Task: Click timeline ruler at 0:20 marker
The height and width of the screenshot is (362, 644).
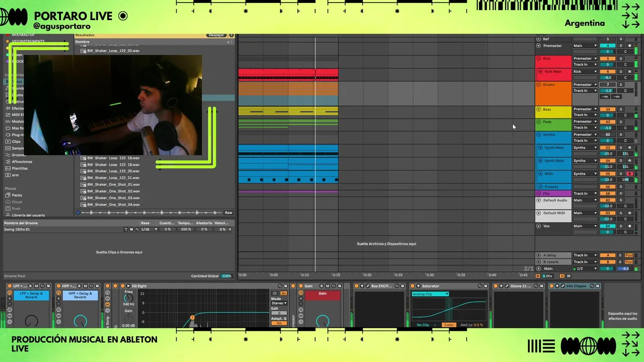Action: (x=367, y=275)
